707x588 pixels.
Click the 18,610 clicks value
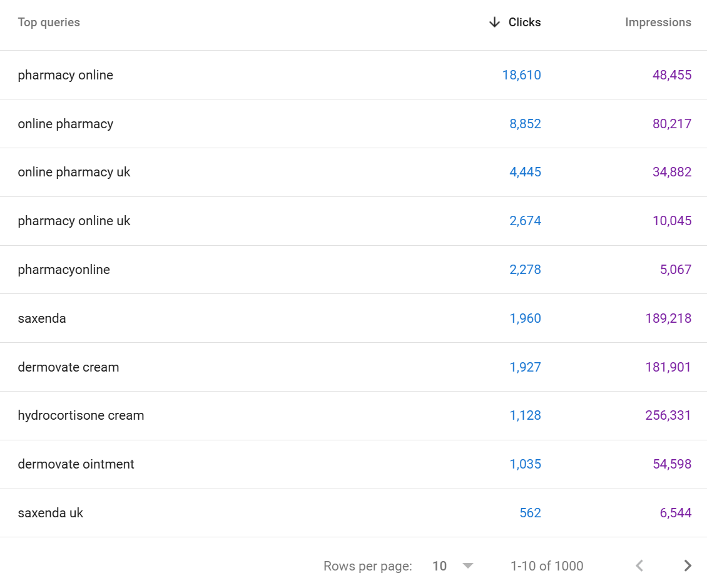click(521, 75)
